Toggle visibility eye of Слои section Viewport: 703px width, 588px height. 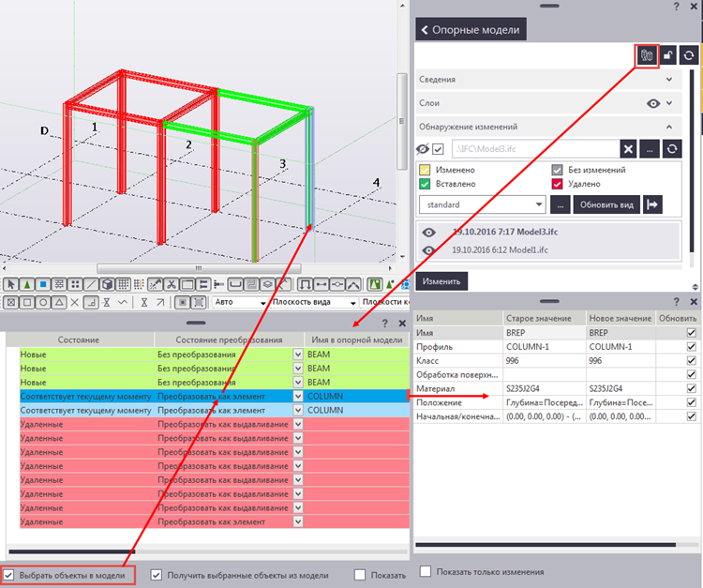click(653, 103)
